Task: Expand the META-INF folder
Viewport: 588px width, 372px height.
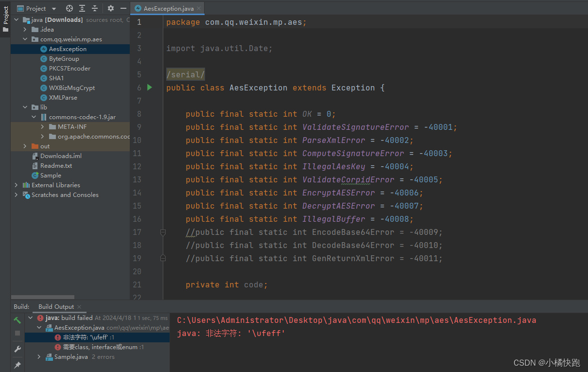Action: tap(43, 127)
